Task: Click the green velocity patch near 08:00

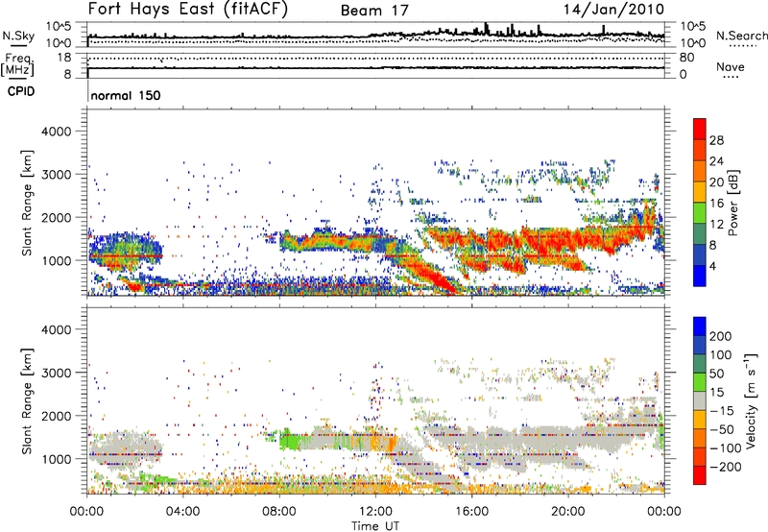Action: point(291,441)
